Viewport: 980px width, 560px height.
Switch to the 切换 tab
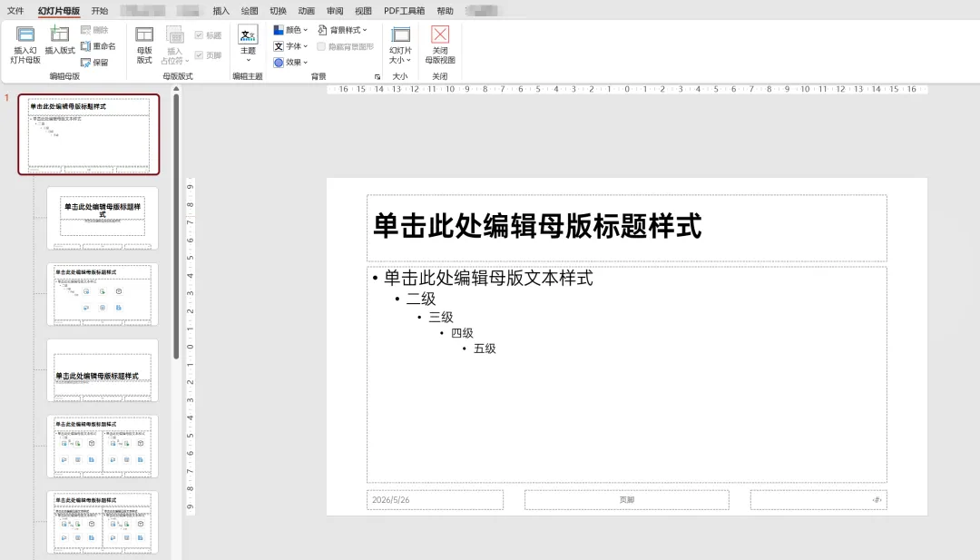point(279,11)
